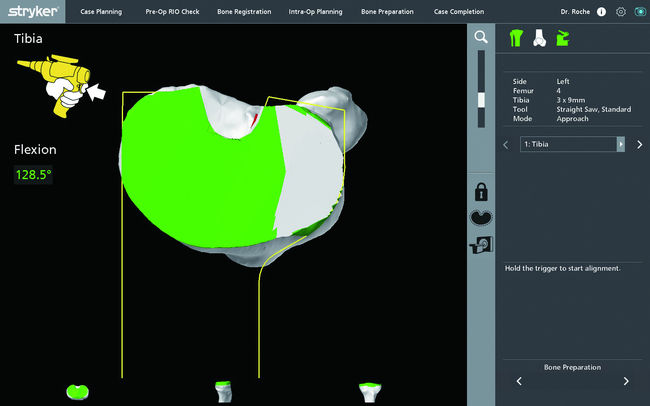Switch to Pre-Op RIO Check tab
This screenshot has height=406, width=650.
172,12
